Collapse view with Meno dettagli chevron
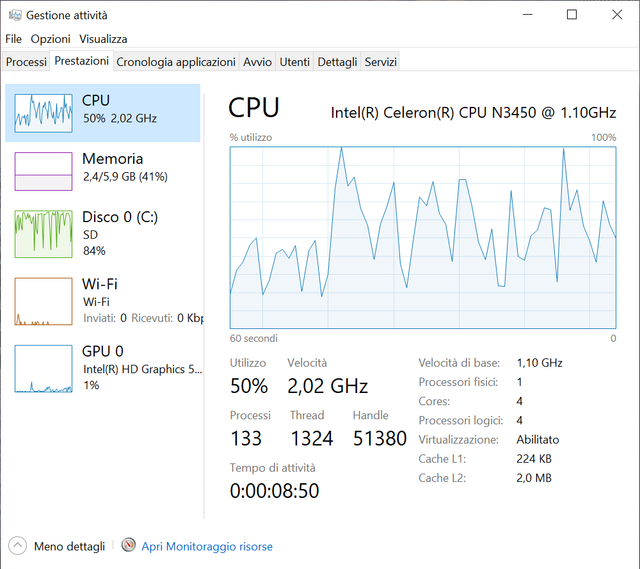The width and height of the screenshot is (640, 569). click(x=17, y=546)
